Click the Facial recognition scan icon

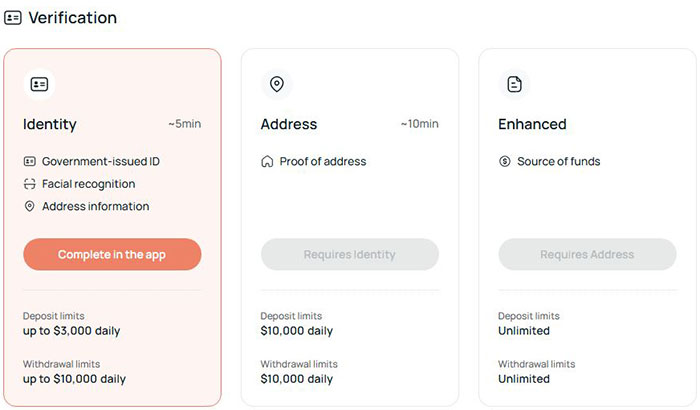(29, 184)
